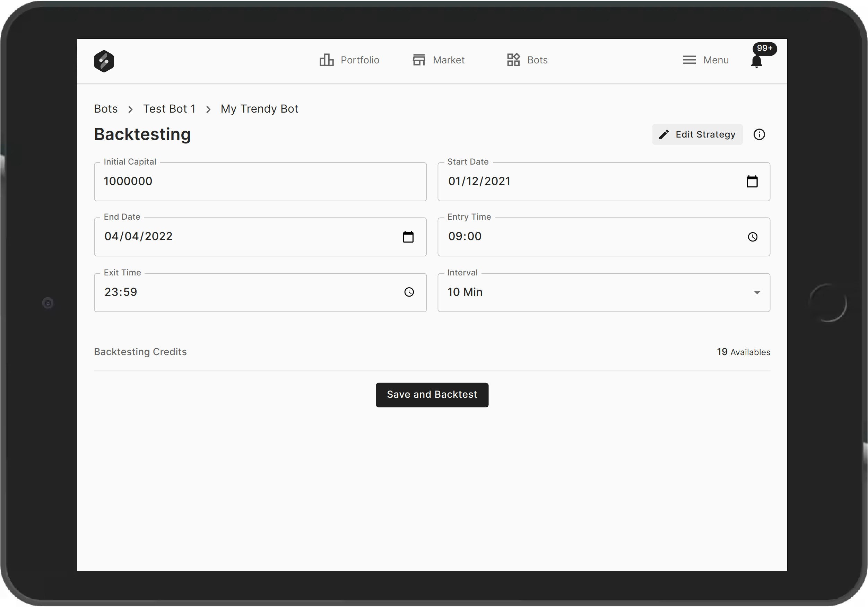
Task: Open End Date calendar picker icon
Action: [408, 237]
